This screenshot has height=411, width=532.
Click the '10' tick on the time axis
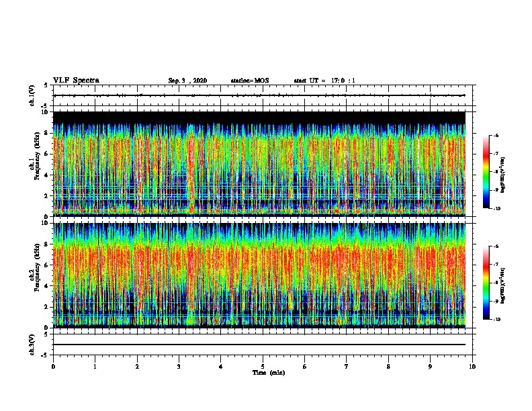pos(472,367)
